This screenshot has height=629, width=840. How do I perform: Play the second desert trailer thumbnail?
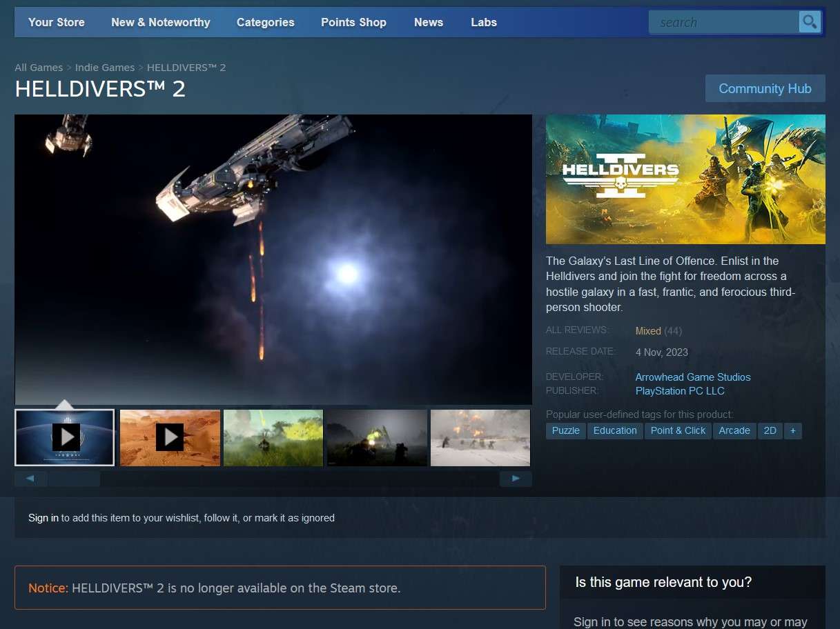[170, 437]
